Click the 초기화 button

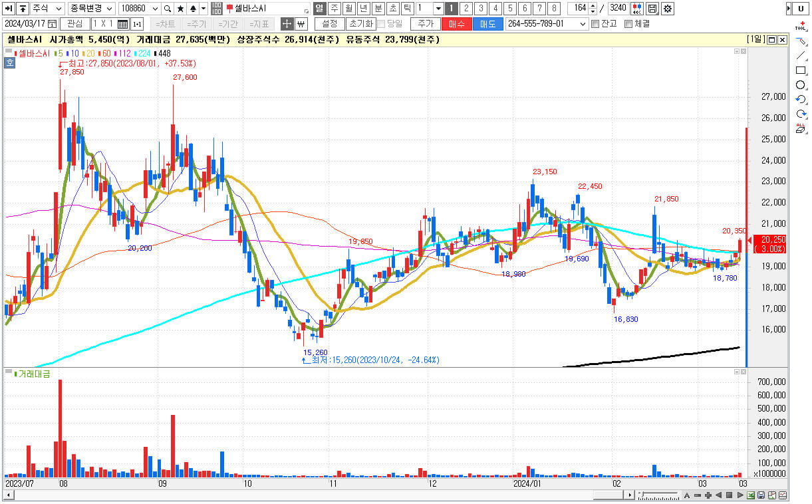click(360, 24)
